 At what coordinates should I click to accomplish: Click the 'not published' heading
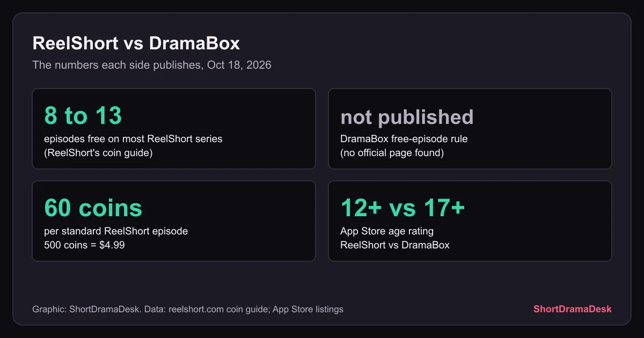click(x=407, y=116)
